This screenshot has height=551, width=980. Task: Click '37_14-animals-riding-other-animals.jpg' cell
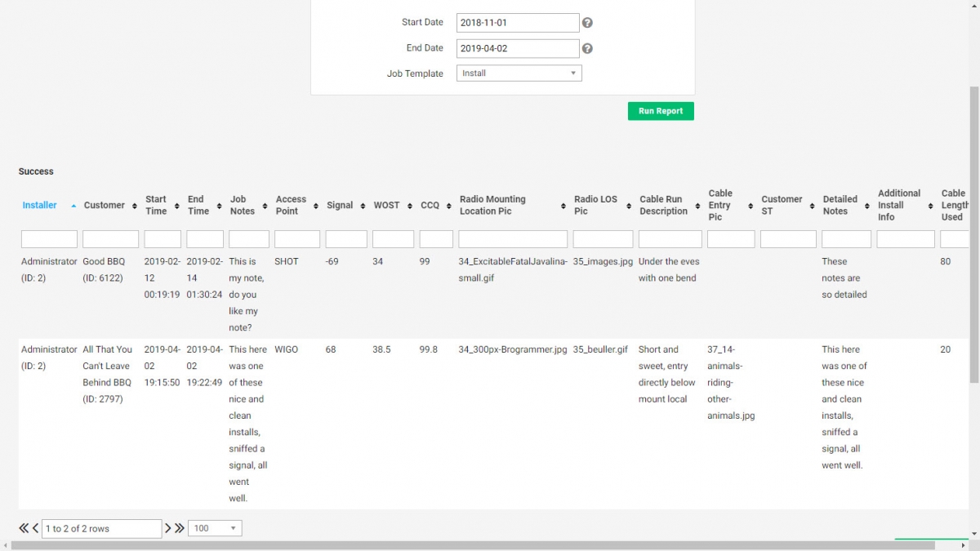point(731,382)
